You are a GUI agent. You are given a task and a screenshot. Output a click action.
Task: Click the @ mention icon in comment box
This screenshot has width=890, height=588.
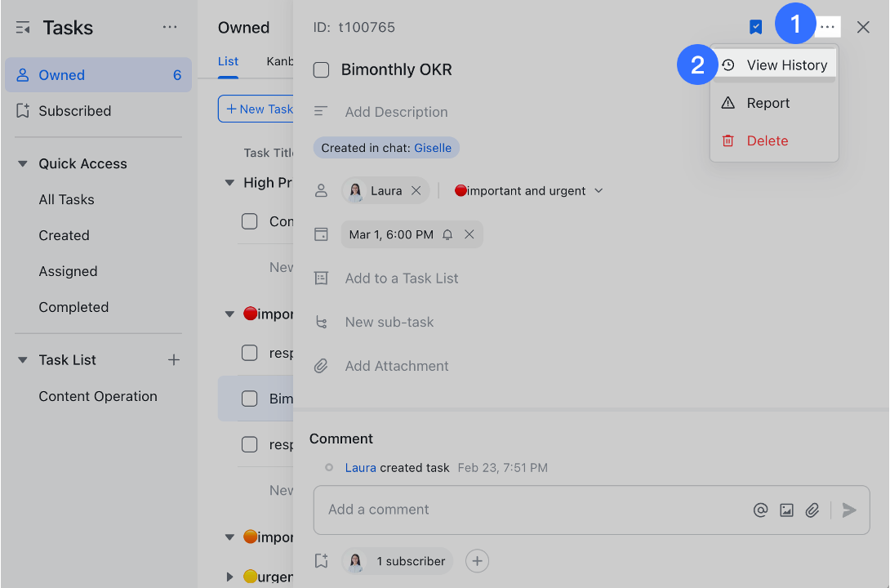(760, 509)
